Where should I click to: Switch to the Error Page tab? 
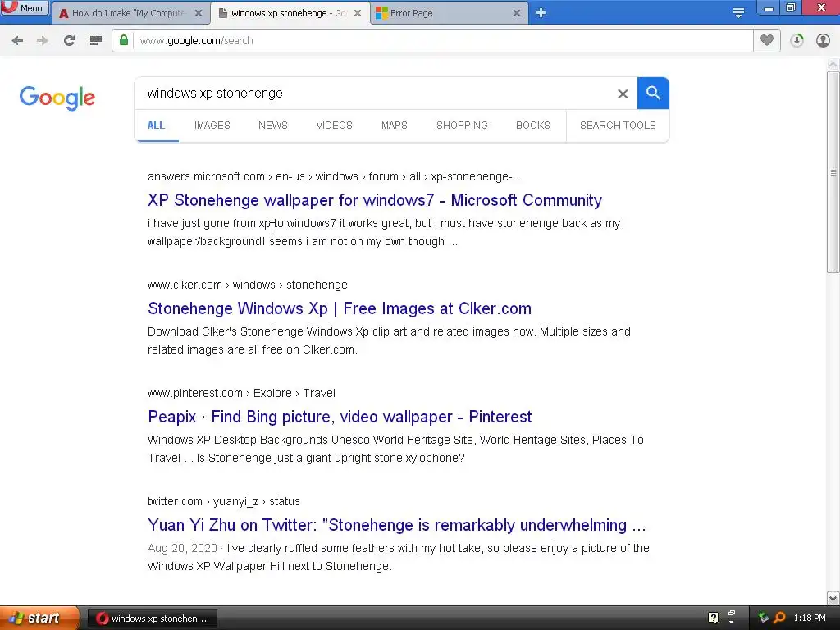click(448, 13)
